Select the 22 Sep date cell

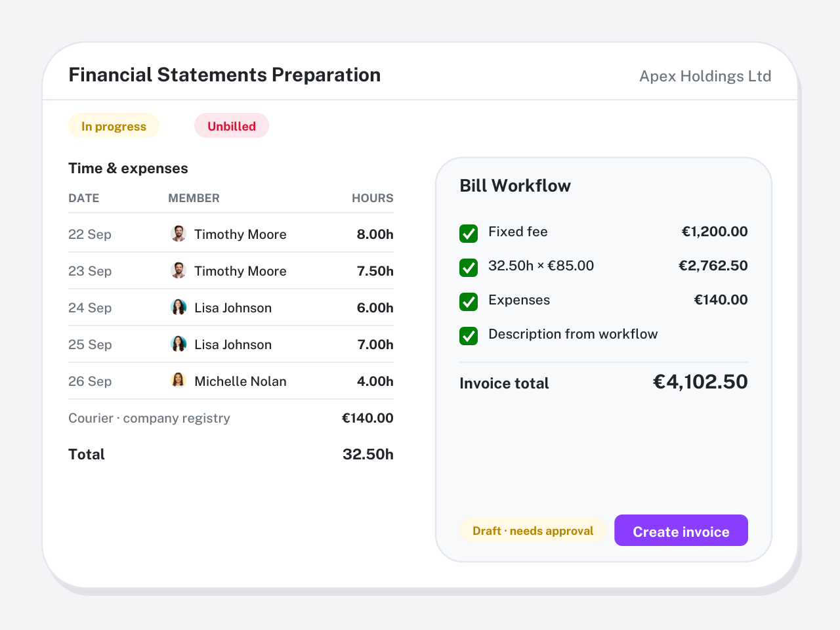(90, 234)
